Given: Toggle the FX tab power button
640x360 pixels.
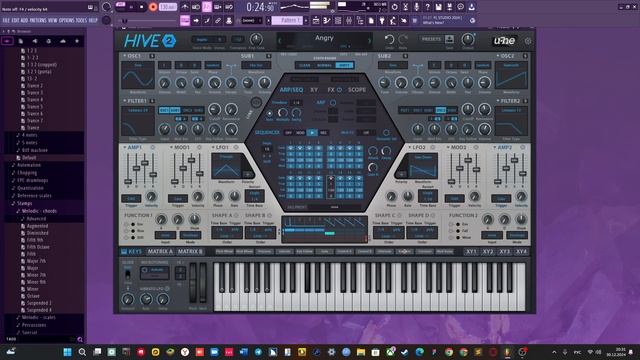Looking at the screenshot, I should point(339,90).
